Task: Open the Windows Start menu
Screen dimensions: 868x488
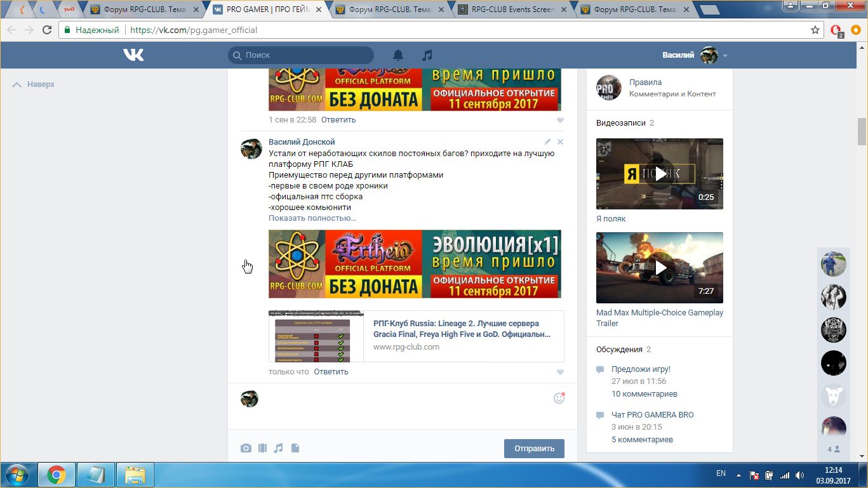Action: [17, 474]
